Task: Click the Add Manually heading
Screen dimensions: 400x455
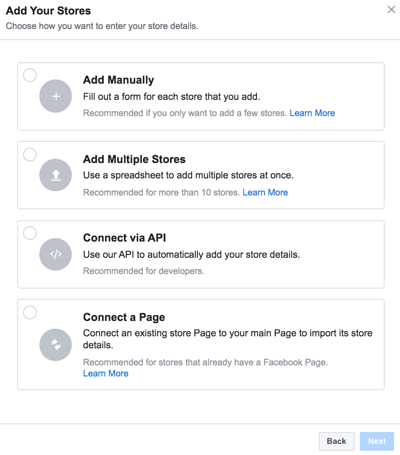Action: tap(118, 80)
